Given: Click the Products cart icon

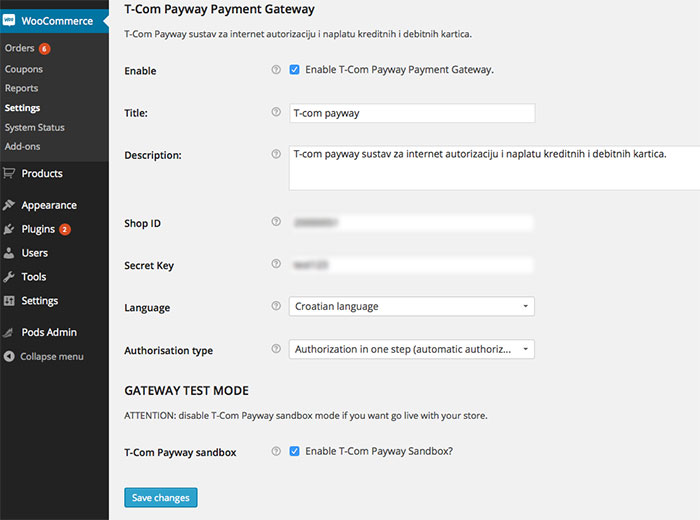Looking at the screenshot, I should click(x=9, y=173).
